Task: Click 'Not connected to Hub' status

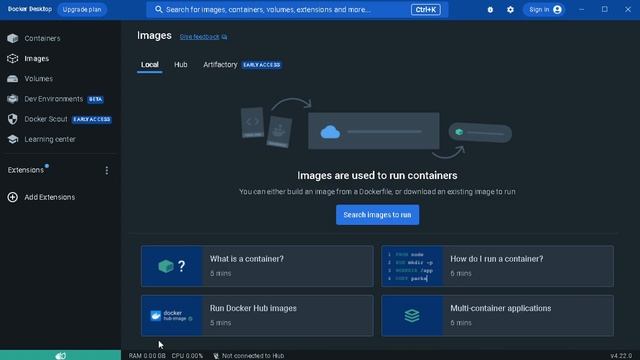Action: [x=249, y=356]
